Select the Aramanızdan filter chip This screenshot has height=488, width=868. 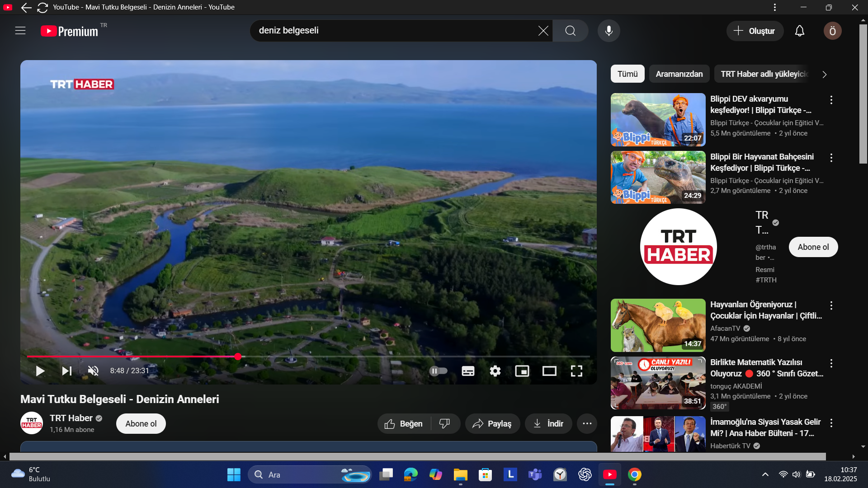pyautogui.click(x=679, y=74)
